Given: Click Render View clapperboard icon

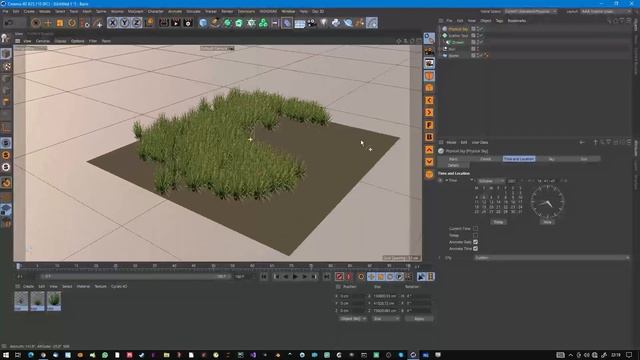Looking at the screenshot, I should coord(164,23).
